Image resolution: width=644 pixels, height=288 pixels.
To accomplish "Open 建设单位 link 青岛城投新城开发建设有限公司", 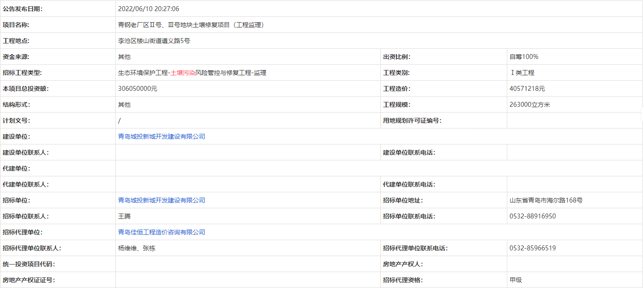I will coord(162,136).
